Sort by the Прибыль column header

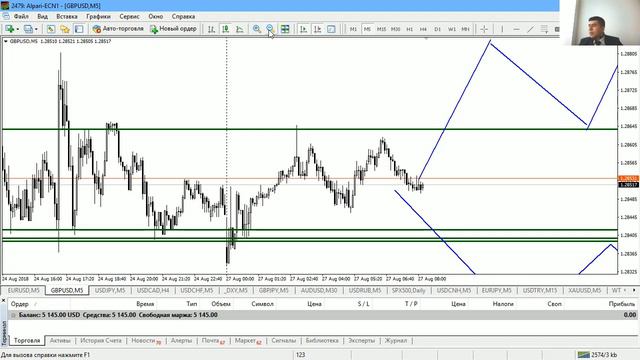[x=621, y=304]
